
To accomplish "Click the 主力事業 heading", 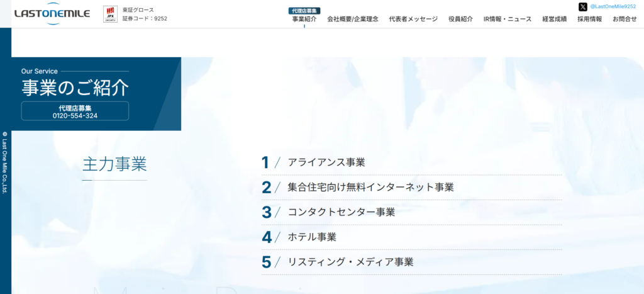I will pos(114,164).
